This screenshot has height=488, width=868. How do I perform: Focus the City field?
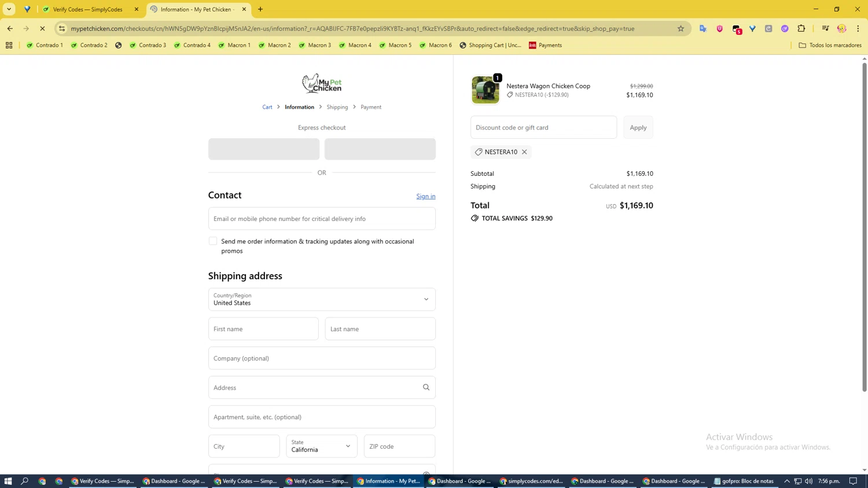[244, 446]
